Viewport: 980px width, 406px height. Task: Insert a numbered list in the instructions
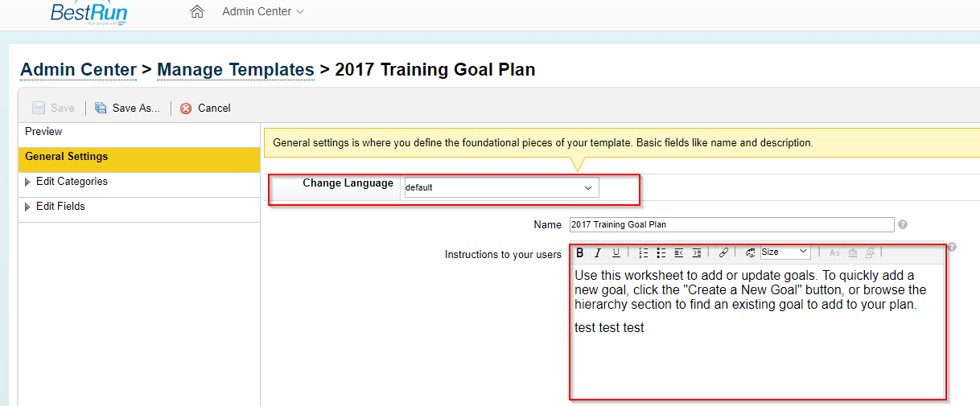[x=644, y=252]
